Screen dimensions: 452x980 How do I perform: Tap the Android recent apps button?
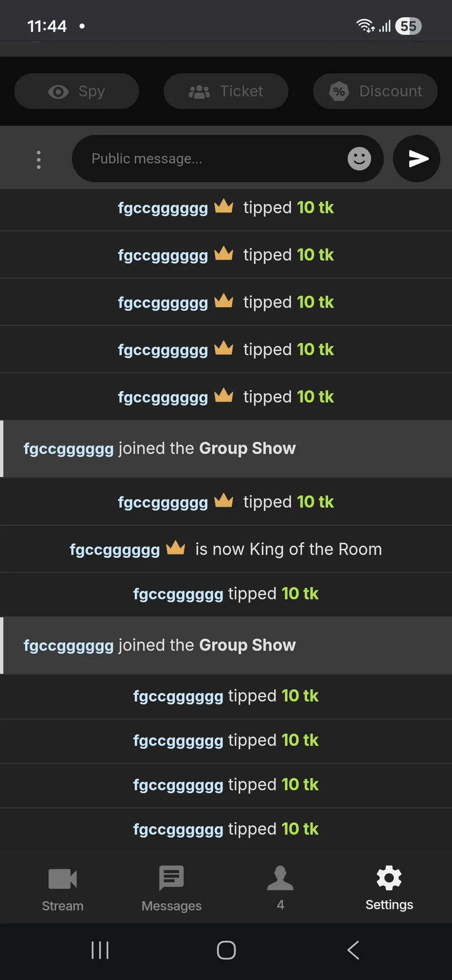click(100, 950)
